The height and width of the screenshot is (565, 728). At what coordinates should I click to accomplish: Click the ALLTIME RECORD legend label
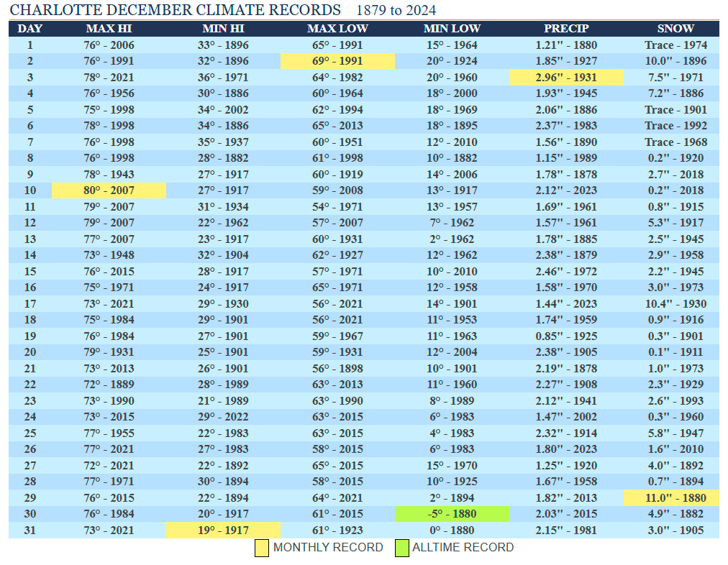(x=463, y=548)
